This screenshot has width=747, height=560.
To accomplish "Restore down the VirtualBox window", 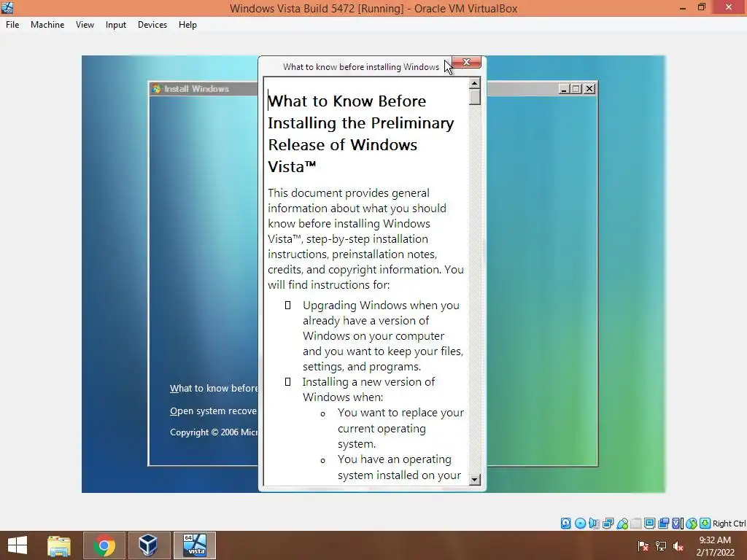I will point(702,7).
